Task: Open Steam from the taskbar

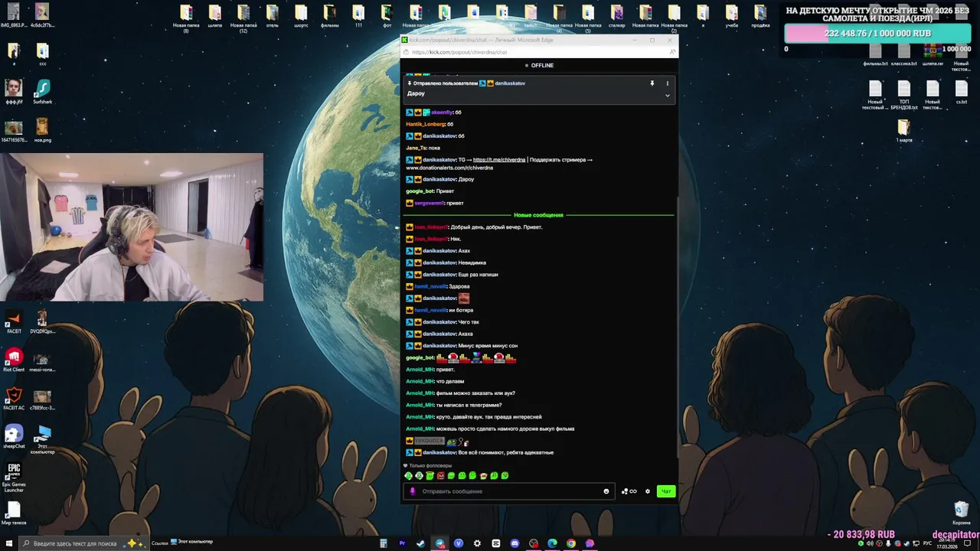Action: point(420,543)
